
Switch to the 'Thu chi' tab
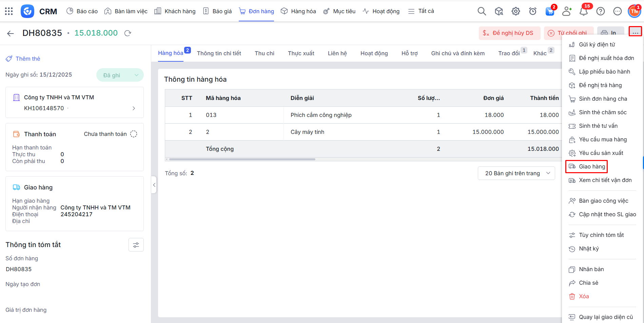tap(264, 53)
